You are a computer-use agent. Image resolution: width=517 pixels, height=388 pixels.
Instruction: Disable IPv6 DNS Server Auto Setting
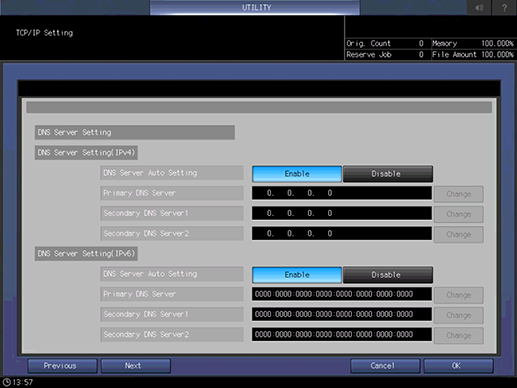tap(388, 275)
